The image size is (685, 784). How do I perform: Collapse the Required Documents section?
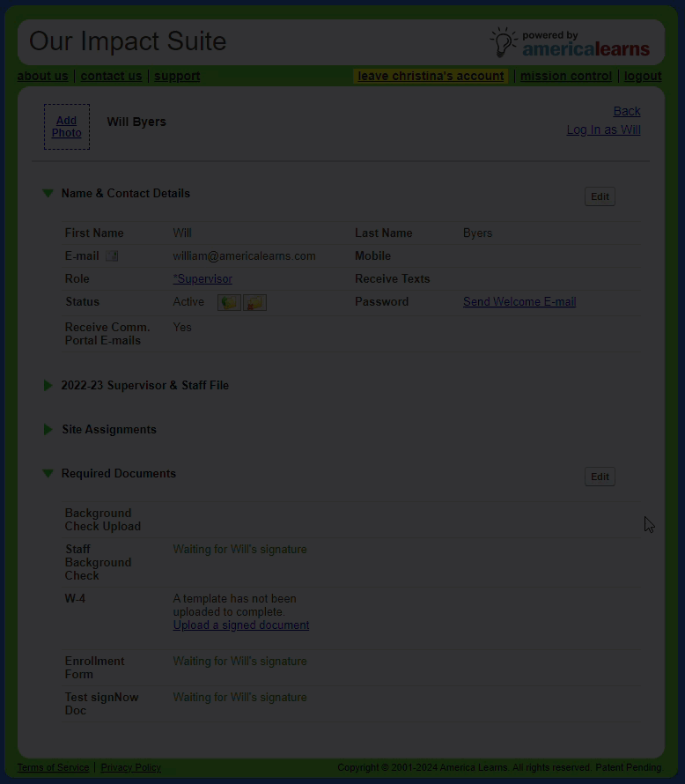coord(48,474)
